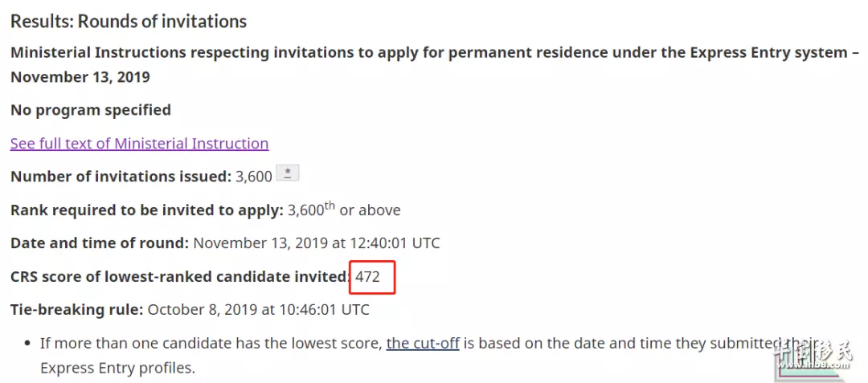Click the "3,600th or above" rank value
The image size is (868, 383).
tap(344, 210)
